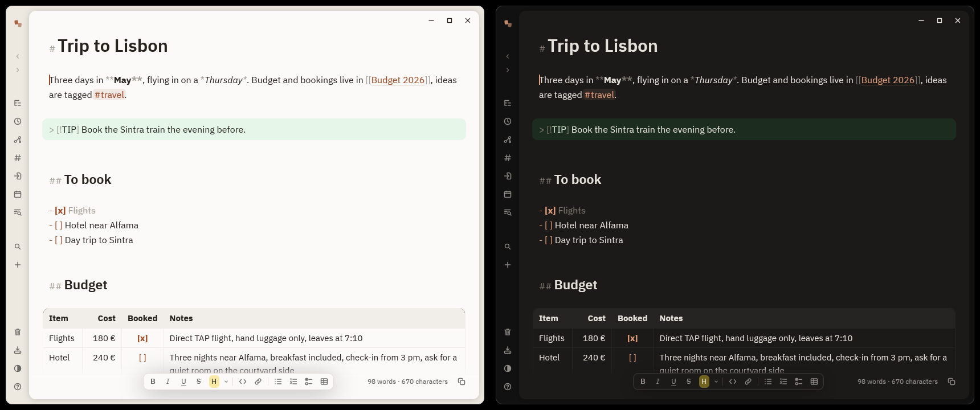Insert a table in the dark window toolbar
Viewport: 980px width, 410px height.
(x=814, y=382)
